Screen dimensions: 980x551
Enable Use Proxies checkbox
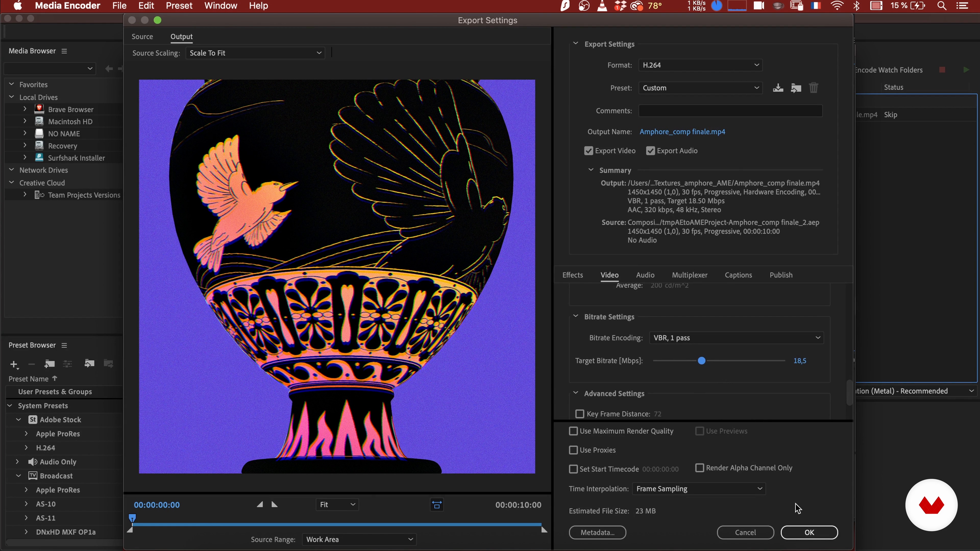pyautogui.click(x=573, y=450)
